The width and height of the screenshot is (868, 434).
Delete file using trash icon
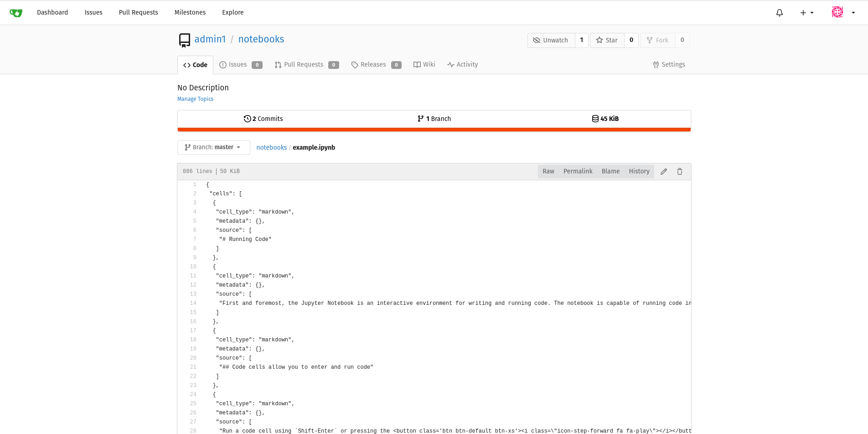click(x=680, y=172)
